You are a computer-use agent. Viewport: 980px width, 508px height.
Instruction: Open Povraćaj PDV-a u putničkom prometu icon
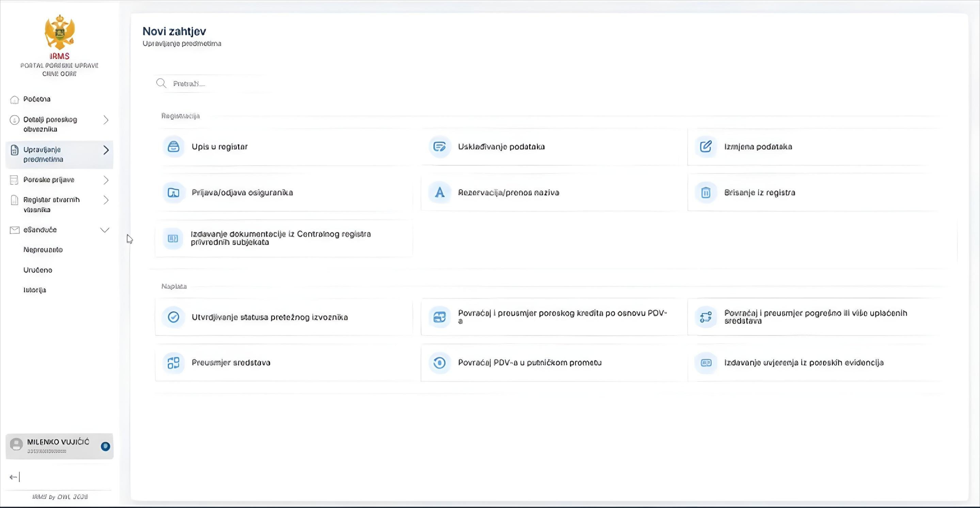pyautogui.click(x=439, y=362)
